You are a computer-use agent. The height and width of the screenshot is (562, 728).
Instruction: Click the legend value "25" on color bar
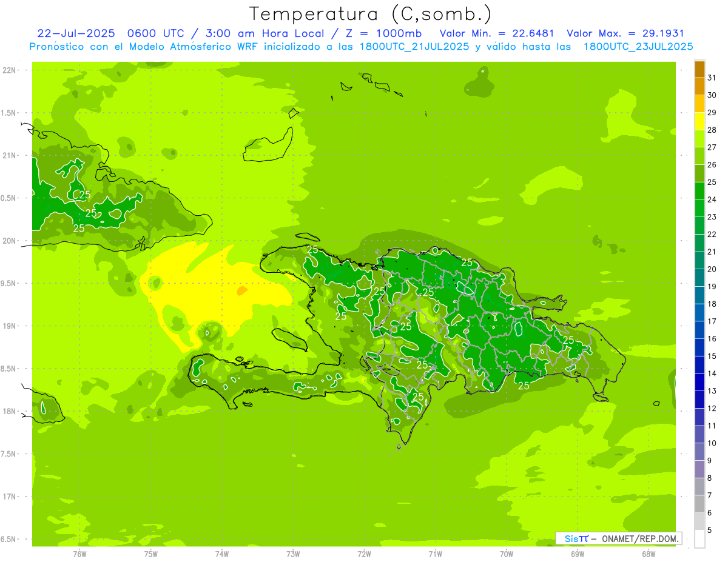[x=712, y=182]
